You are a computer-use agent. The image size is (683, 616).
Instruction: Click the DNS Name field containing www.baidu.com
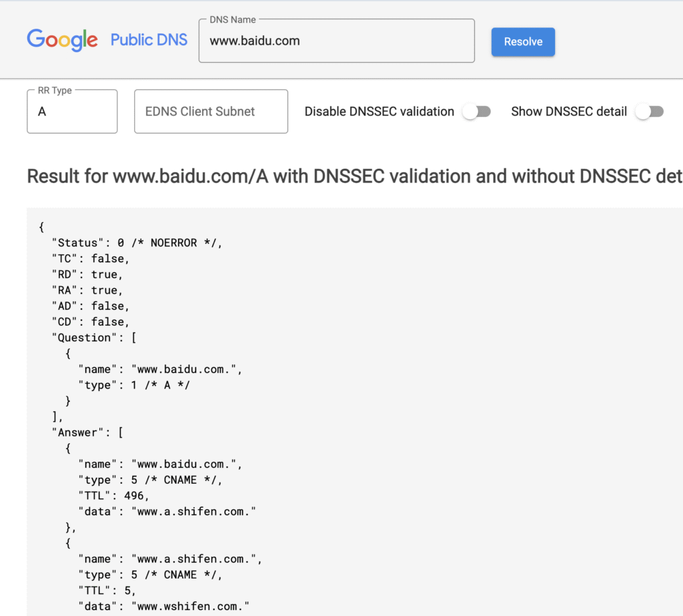(x=336, y=41)
